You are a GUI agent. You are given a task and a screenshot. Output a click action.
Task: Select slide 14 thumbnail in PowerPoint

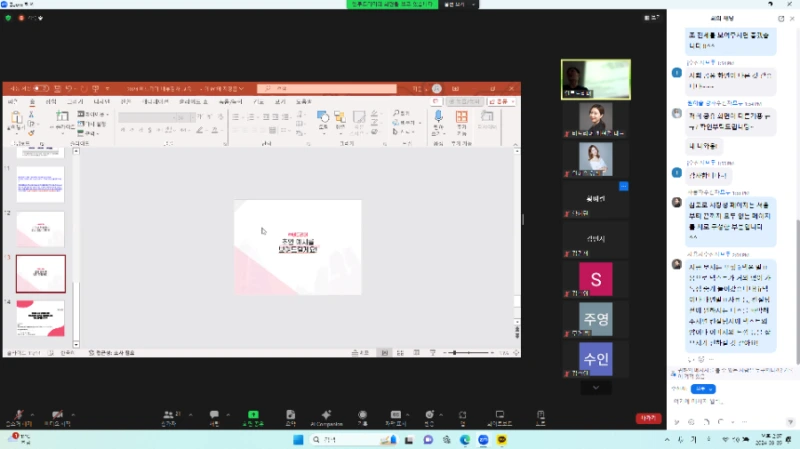(41, 318)
